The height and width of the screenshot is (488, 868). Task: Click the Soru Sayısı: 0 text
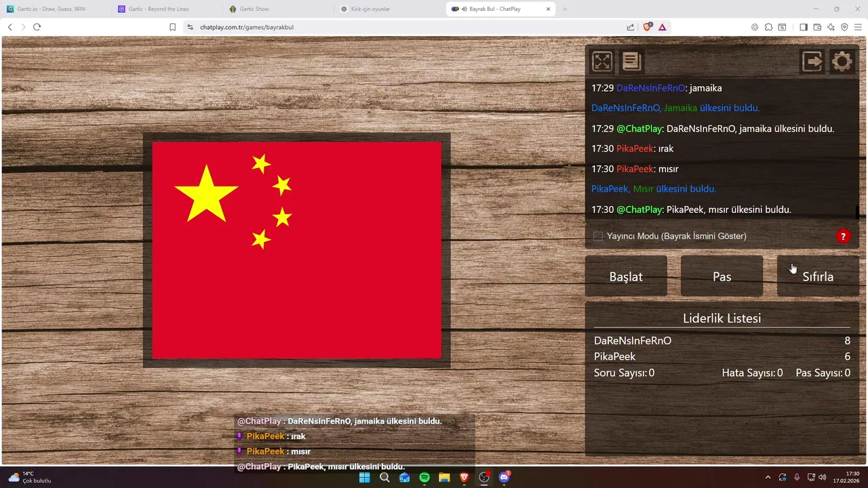(x=624, y=373)
